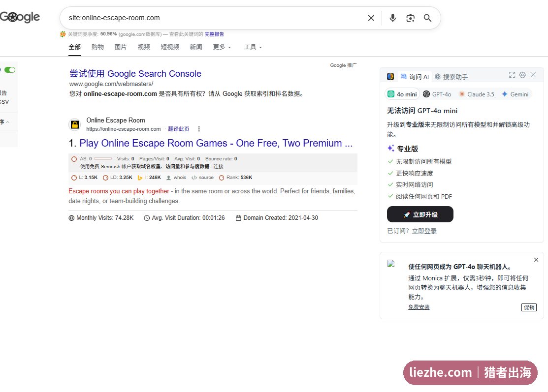Image resolution: width=548 pixels, height=392 pixels.
Task: Click the 促销 tag button
Action: pos(529,307)
